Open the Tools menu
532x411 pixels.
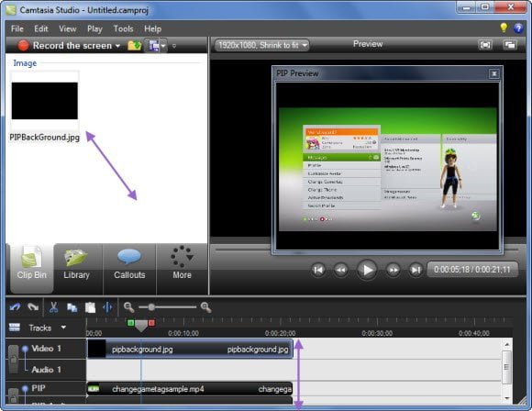coord(123,28)
